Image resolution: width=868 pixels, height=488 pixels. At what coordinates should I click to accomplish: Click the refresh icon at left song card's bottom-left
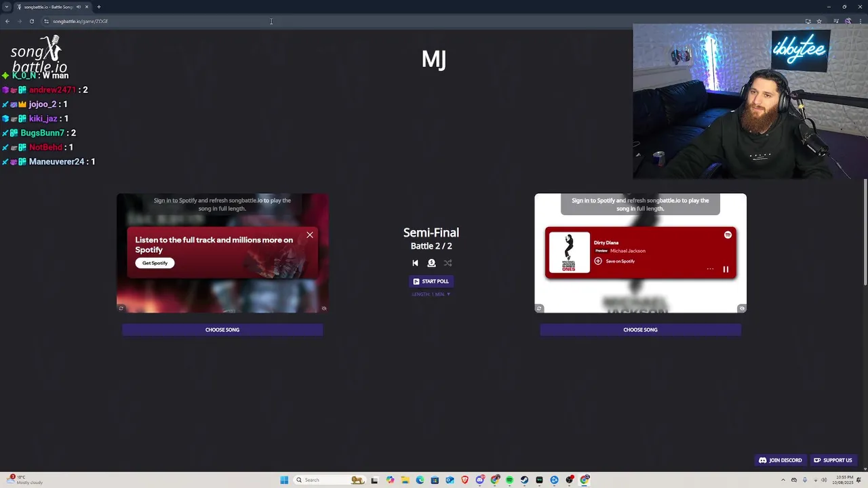tap(121, 308)
